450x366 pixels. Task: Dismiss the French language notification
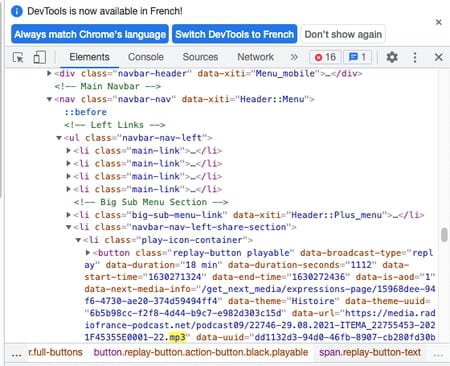(x=439, y=22)
